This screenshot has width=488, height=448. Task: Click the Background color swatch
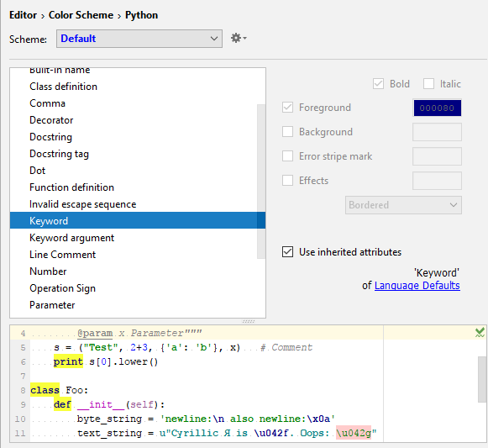[x=437, y=132]
